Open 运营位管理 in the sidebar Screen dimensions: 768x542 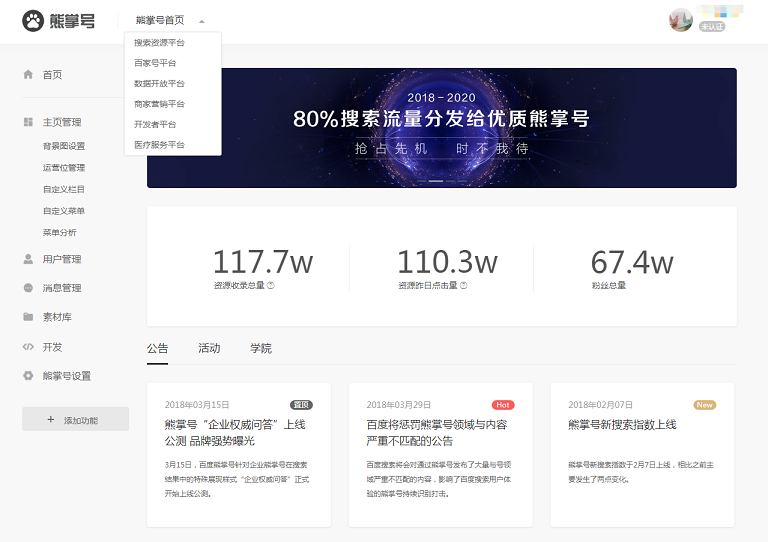[64, 167]
